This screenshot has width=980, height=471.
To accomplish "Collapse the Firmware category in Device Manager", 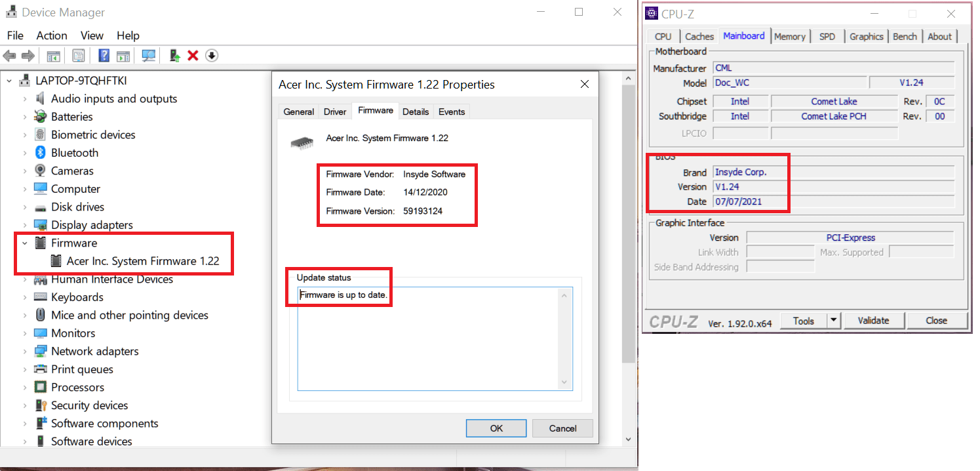I will [x=24, y=243].
